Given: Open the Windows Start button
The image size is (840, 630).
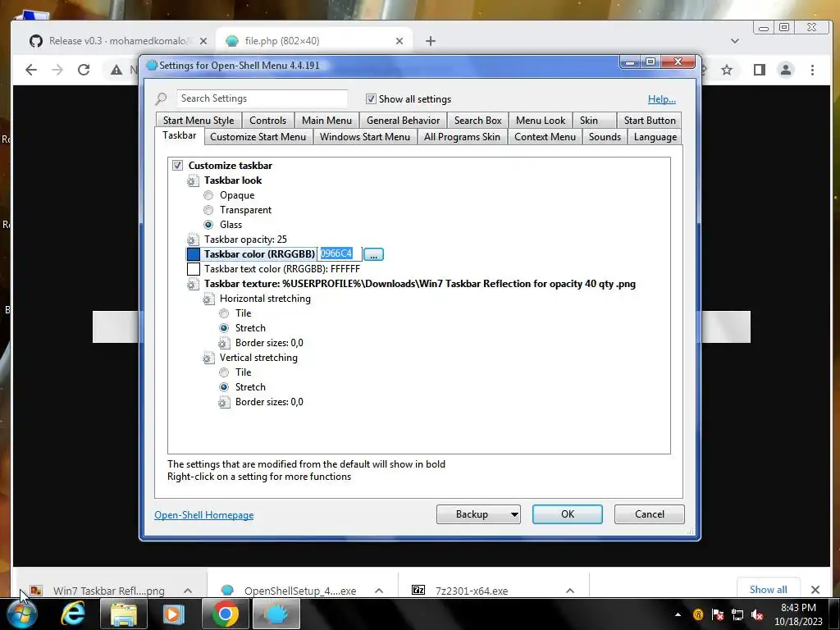Looking at the screenshot, I should point(21,614).
